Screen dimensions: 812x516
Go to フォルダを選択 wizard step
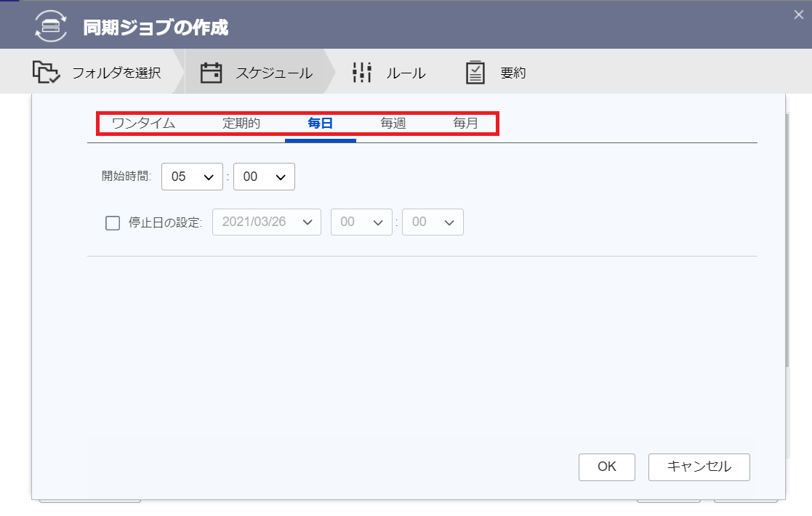(97, 73)
